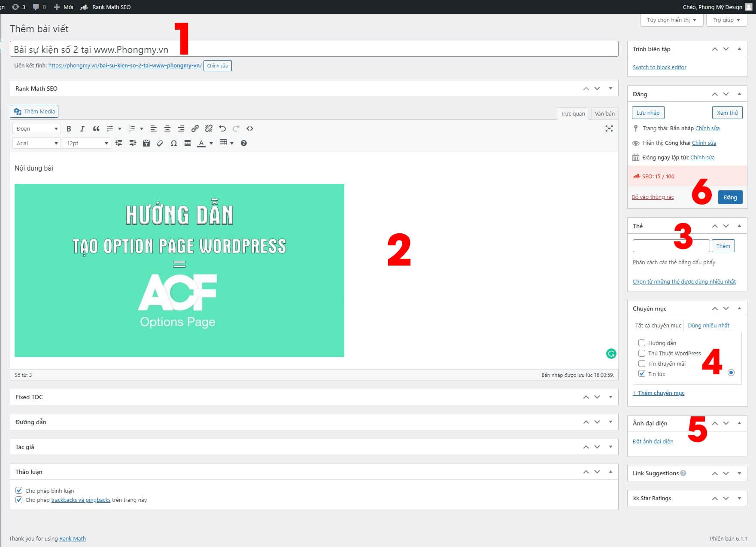This screenshot has width=756, height=547.
Task: Expand the Tùy chọn hiển thị panel
Action: (671, 20)
